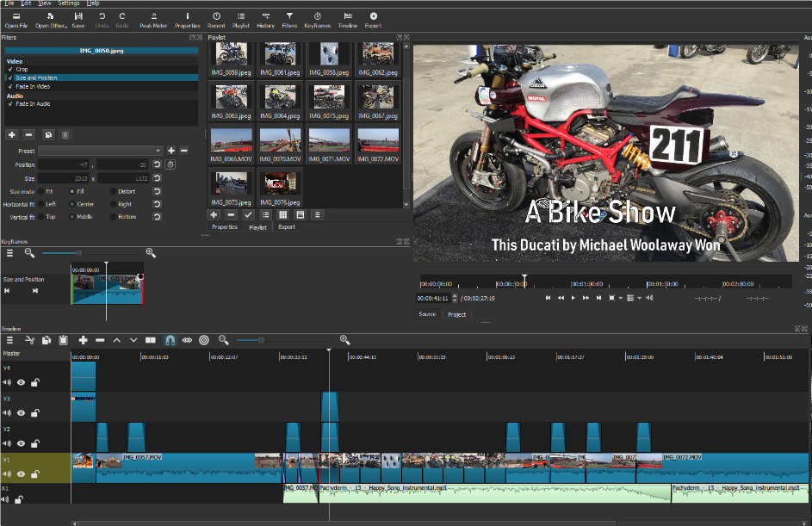The image size is (812, 526).
Task: Open the File menu
Action: click(x=9, y=3)
